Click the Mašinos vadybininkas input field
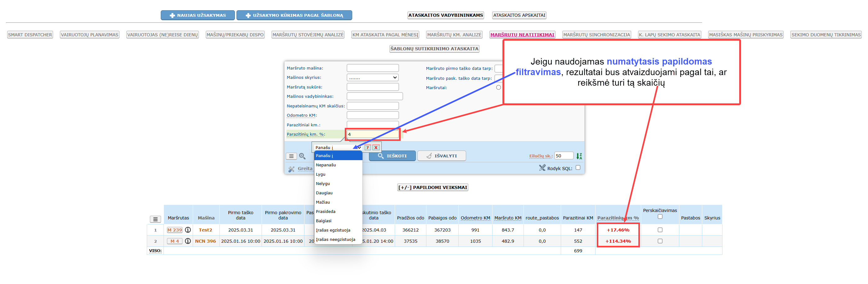This screenshot has height=284, width=868. (x=375, y=96)
